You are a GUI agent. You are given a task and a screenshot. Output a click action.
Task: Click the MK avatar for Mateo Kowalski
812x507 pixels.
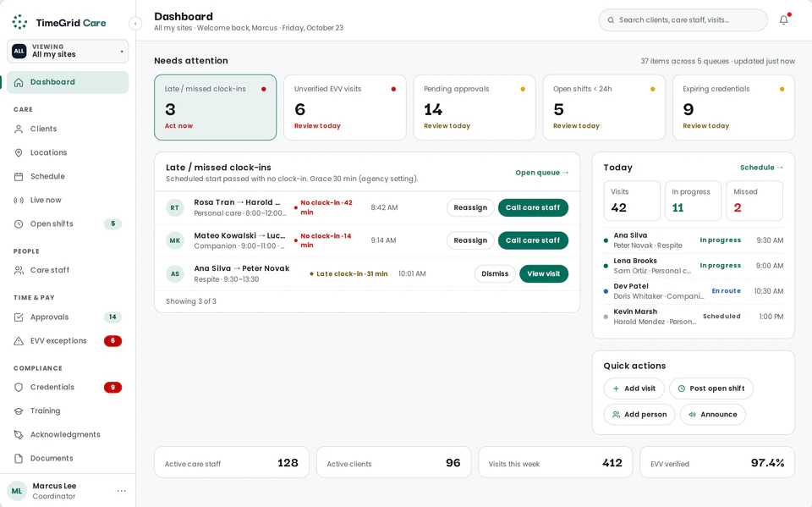[x=175, y=240]
